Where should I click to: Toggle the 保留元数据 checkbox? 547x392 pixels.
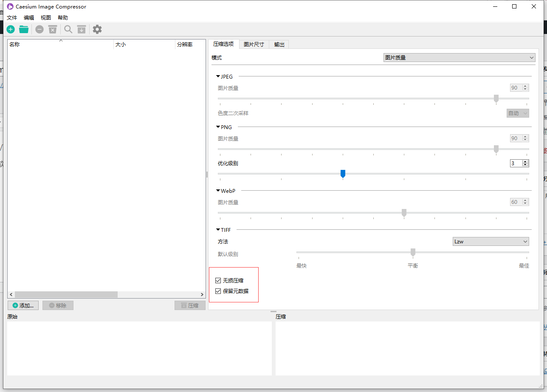pyautogui.click(x=218, y=291)
